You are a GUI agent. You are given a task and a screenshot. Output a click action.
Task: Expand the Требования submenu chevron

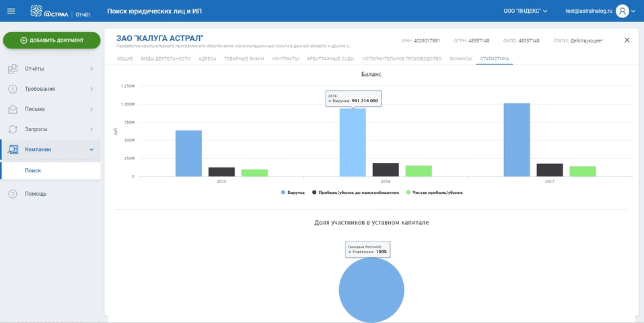92,89
